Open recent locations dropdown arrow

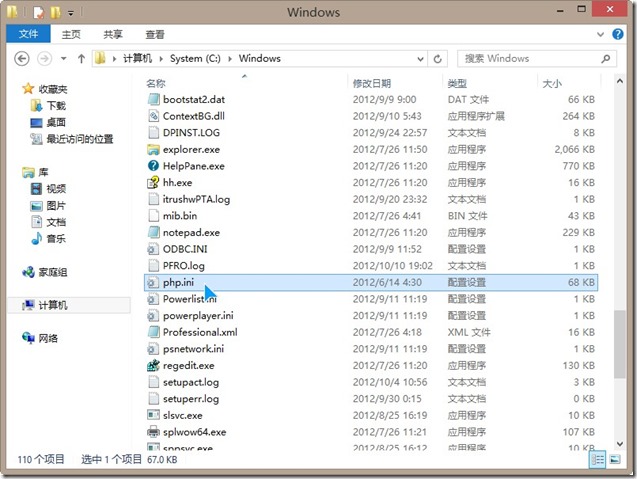click(64, 59)
